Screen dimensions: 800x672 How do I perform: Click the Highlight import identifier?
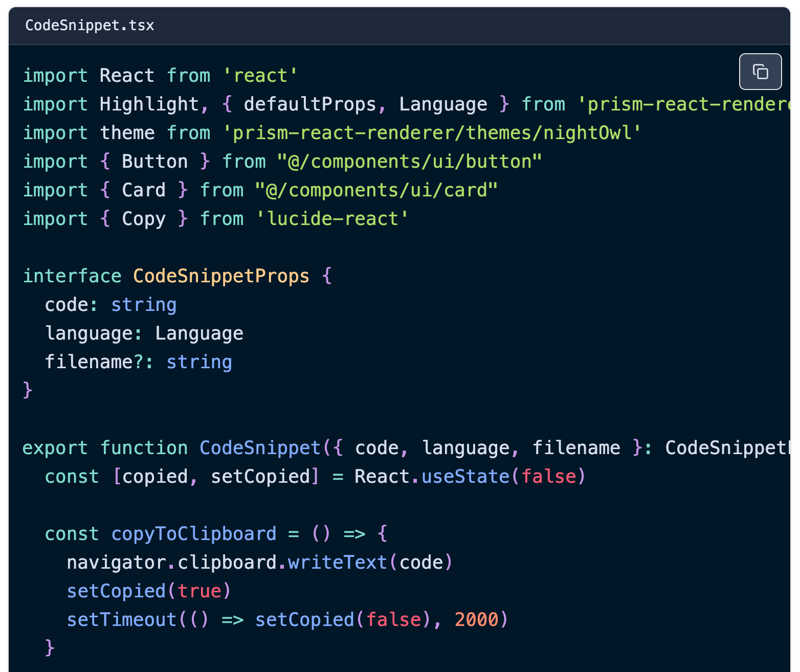coord(150,104)
